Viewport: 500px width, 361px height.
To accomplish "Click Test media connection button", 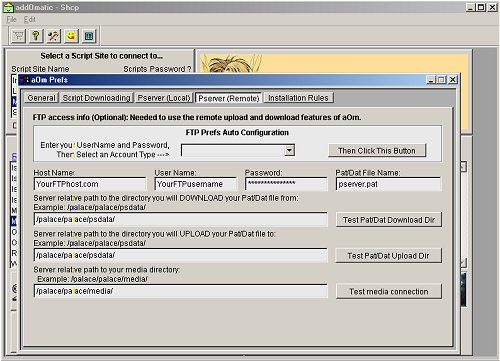I will [x=389, y=291].
